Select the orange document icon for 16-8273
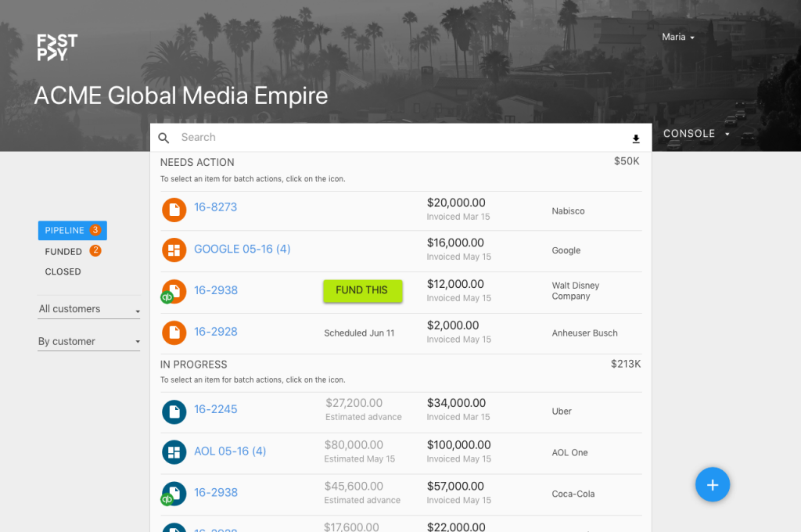The image size is (801, 532). [174, 210]
